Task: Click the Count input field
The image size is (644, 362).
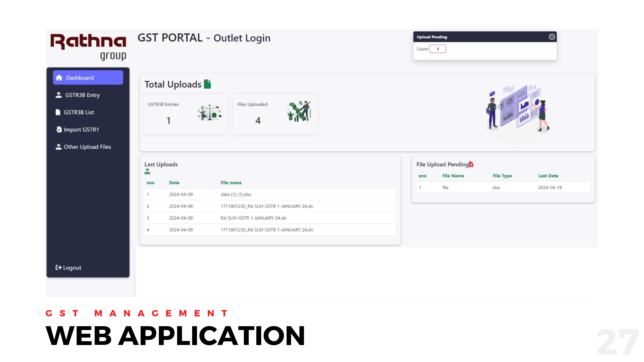Action: click(x=437, y=49)
